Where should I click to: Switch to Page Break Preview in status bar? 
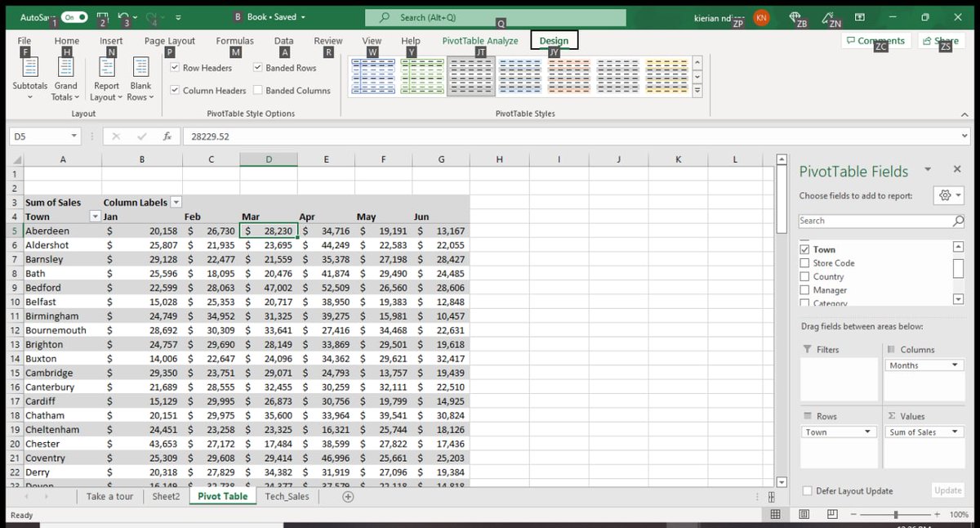(832, 514)
